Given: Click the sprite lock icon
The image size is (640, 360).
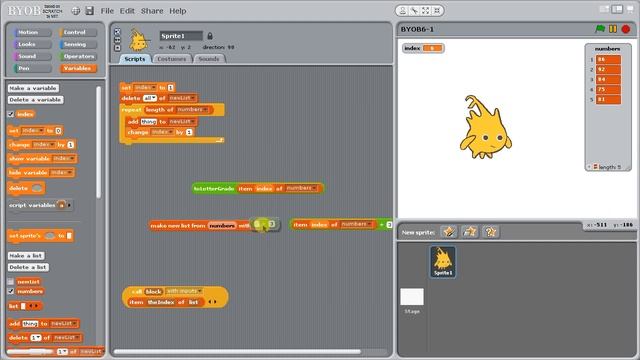Looking at the screenshot, I should click(x=210, y=36).
